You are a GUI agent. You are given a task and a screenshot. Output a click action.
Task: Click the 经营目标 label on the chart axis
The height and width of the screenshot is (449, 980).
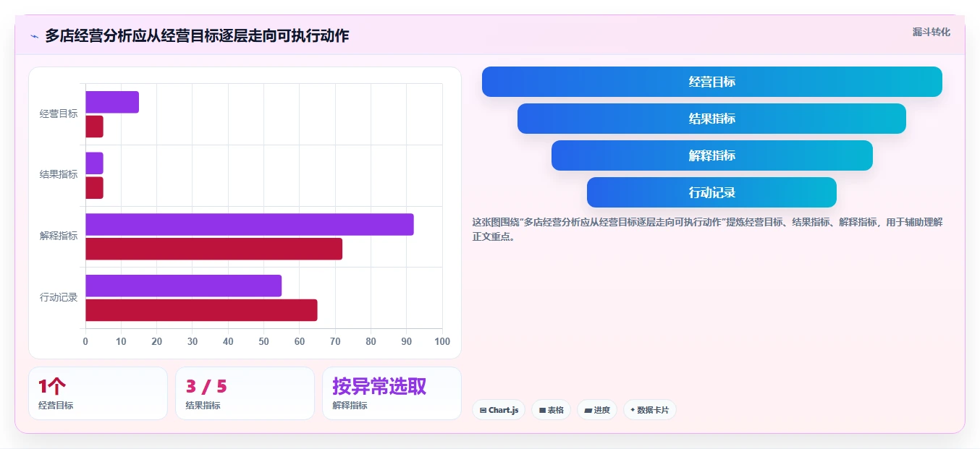tap(59, 114)
